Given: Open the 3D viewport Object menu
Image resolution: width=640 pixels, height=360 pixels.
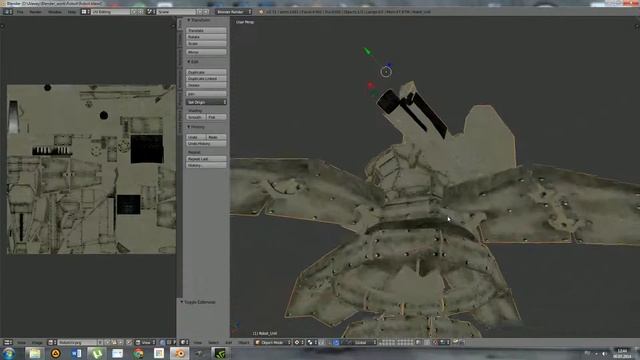Looking at the screenshot, I should (244, 342).
